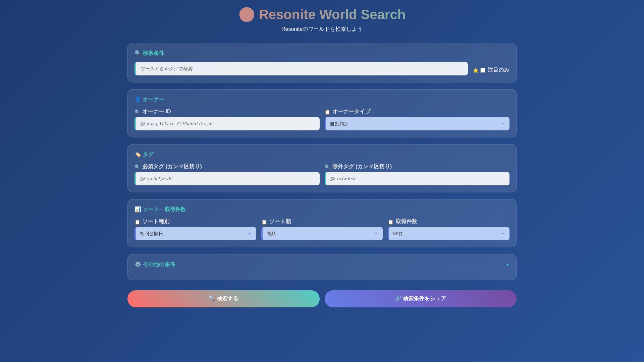Click the その他の条件 heading text
Image resolution: width=644 pixels, height=362 pixels.
pyautogui.click(x=159, y=264)
